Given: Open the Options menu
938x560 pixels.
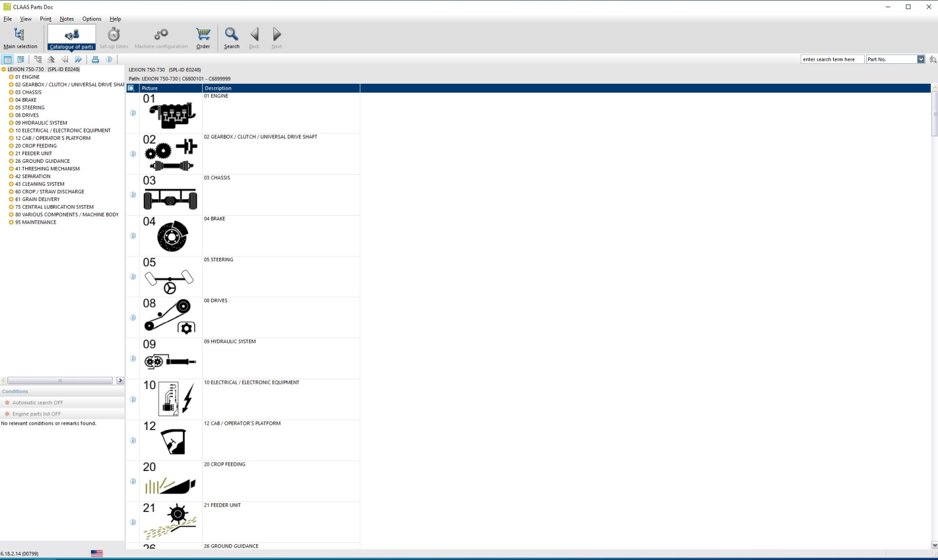Looking at the screenshot, I should (x=91, y=19).
